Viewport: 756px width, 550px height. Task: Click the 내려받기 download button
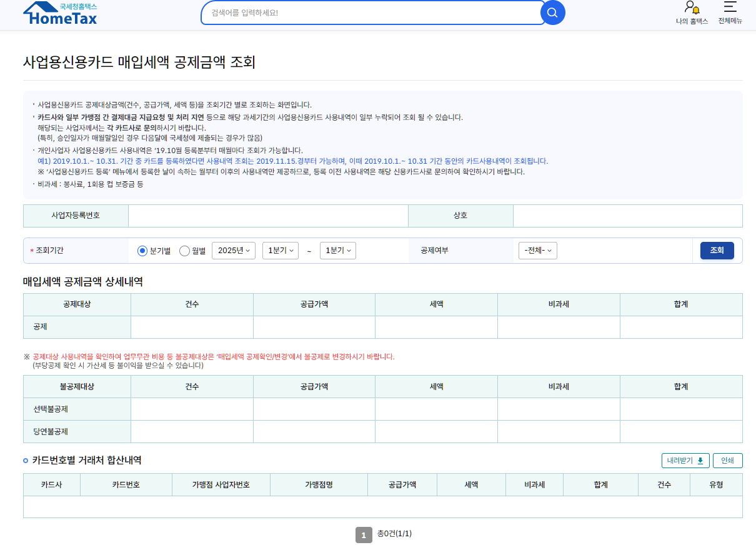click(x=685, y=461)
